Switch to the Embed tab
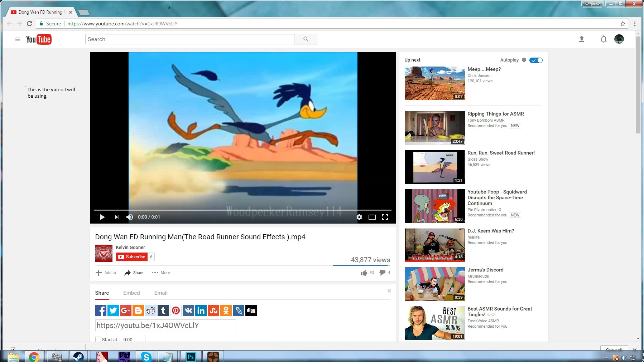The height and width of the screenshot is (362, 644). tap(131, 293)
